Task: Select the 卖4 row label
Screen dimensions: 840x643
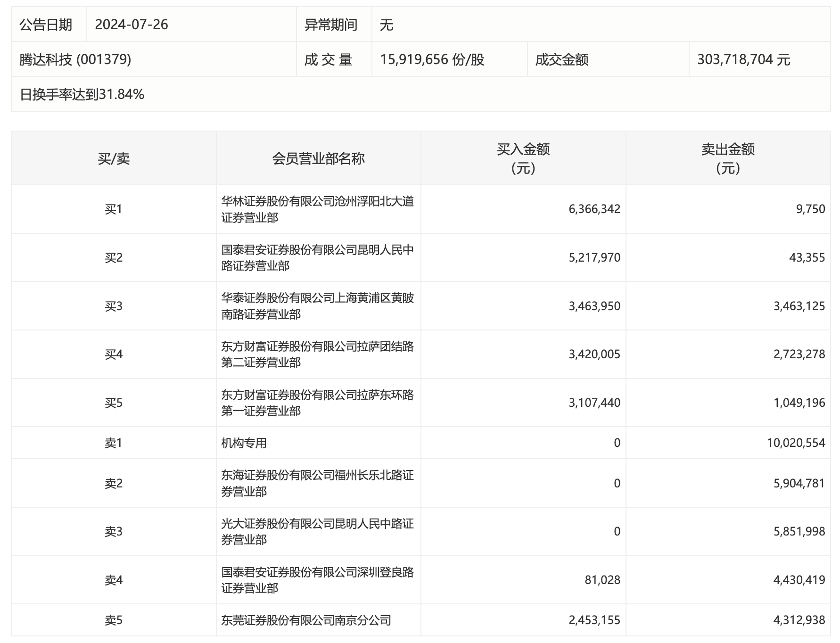Action: (x=114, y=580)
